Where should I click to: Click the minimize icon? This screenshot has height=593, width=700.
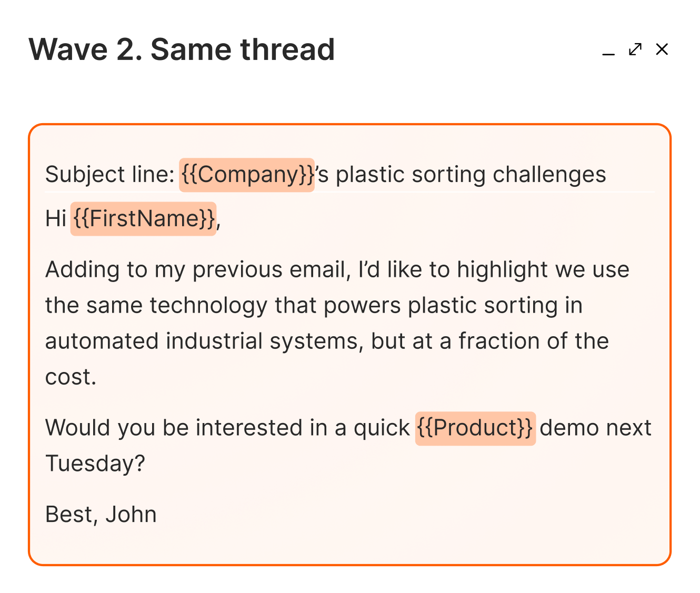pyautogui.click(x=608, y=53)
